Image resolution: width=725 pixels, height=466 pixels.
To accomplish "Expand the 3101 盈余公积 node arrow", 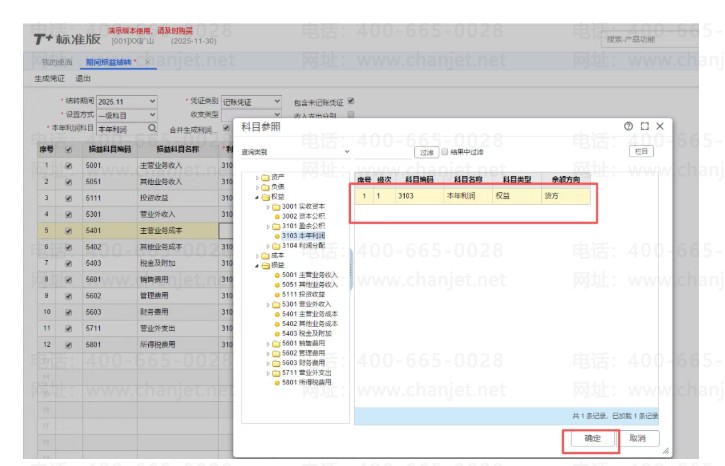I will pyautogui.click(x=268, y=227).
